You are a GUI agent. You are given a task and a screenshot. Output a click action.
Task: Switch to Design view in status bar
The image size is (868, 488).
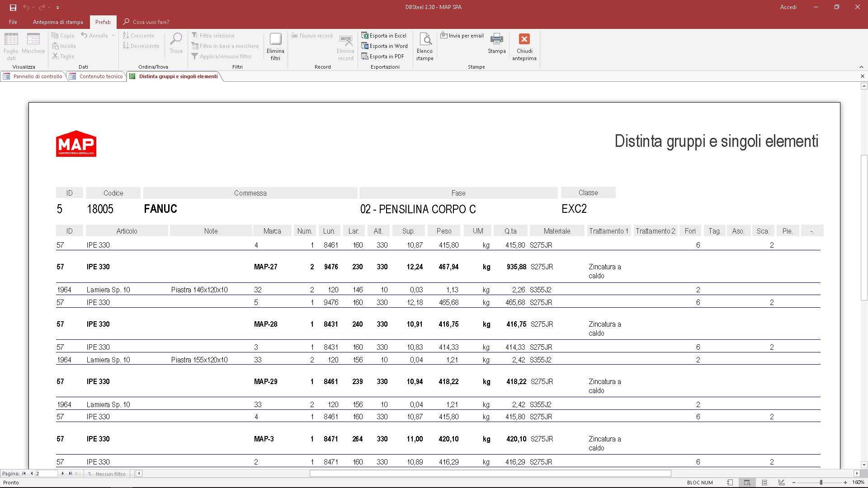782,483
